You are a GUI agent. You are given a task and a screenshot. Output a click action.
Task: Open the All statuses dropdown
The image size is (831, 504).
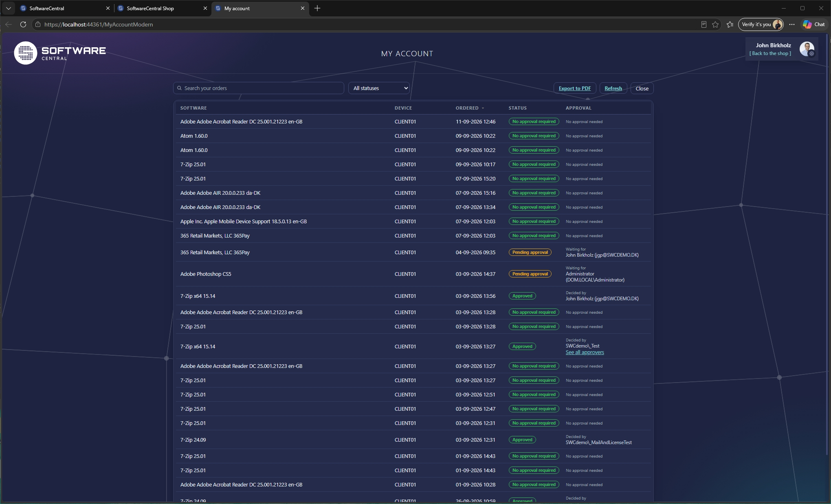point(379,88)
